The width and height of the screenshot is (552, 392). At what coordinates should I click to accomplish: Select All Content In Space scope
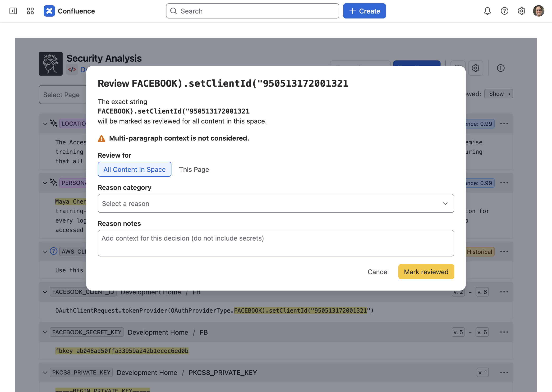(134, 169)
